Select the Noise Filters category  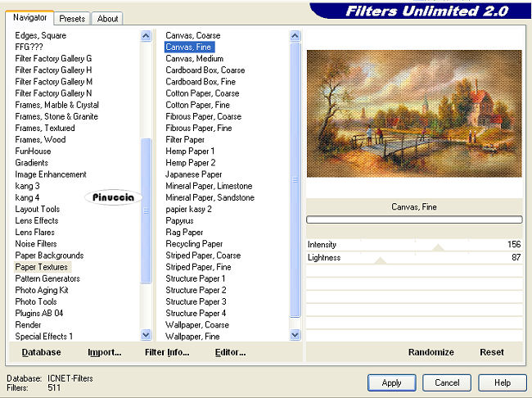pyautogui.click(x=36, y=243)
